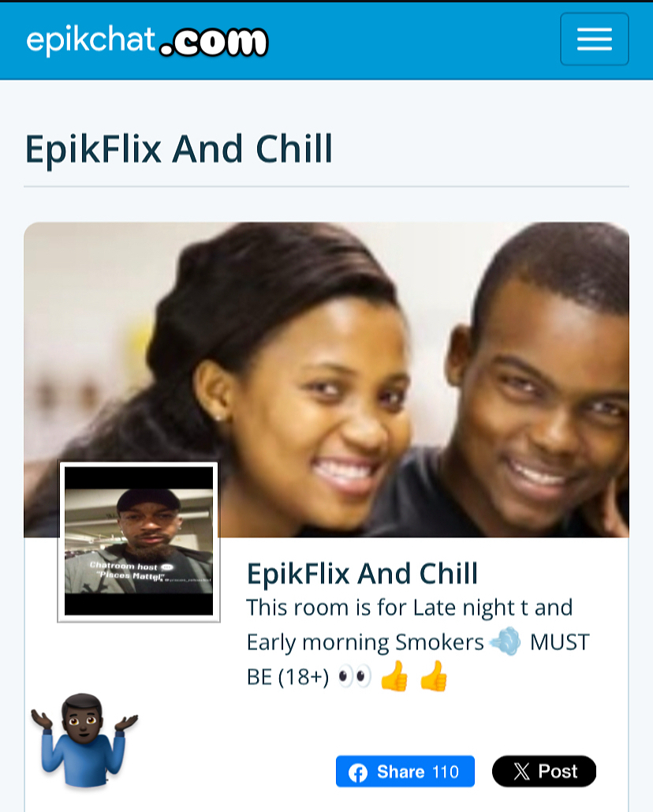Click the X logo in Post button

tap(521, 772)
